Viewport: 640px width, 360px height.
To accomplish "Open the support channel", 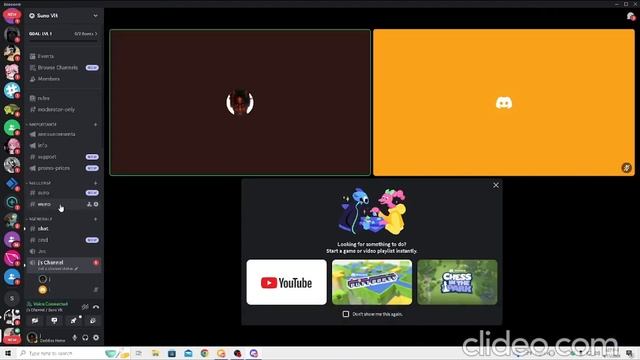I will click(63, 157).
